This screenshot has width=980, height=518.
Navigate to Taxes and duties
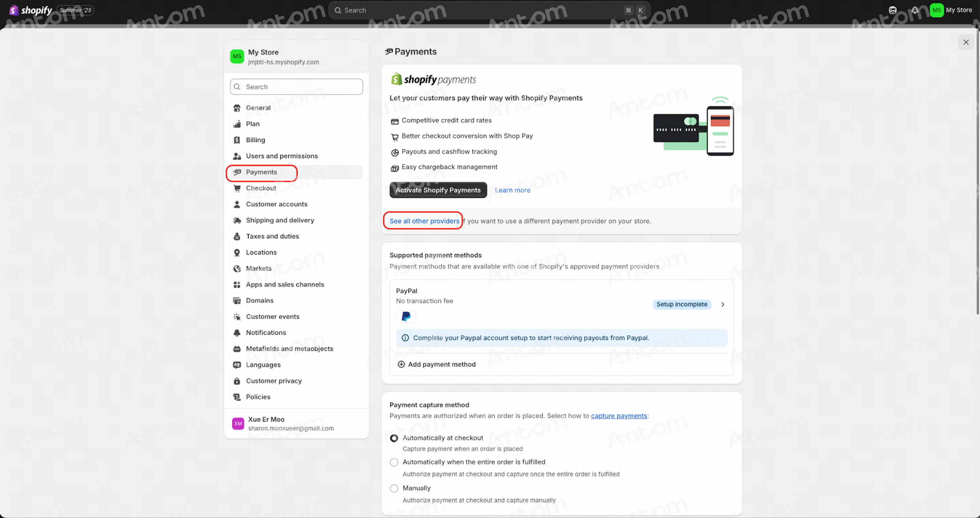296,236
